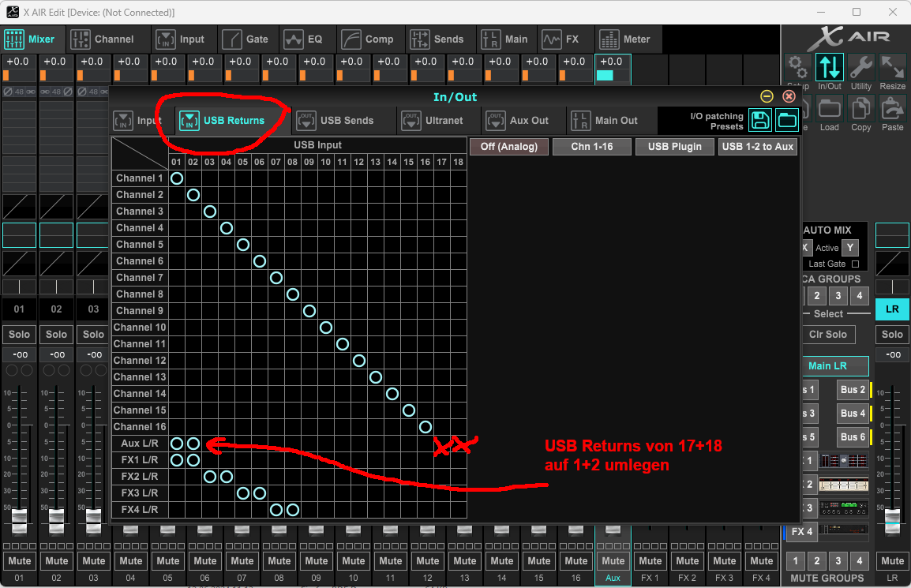Select FX slot 3 rack thumbnail

pos(843,508)
